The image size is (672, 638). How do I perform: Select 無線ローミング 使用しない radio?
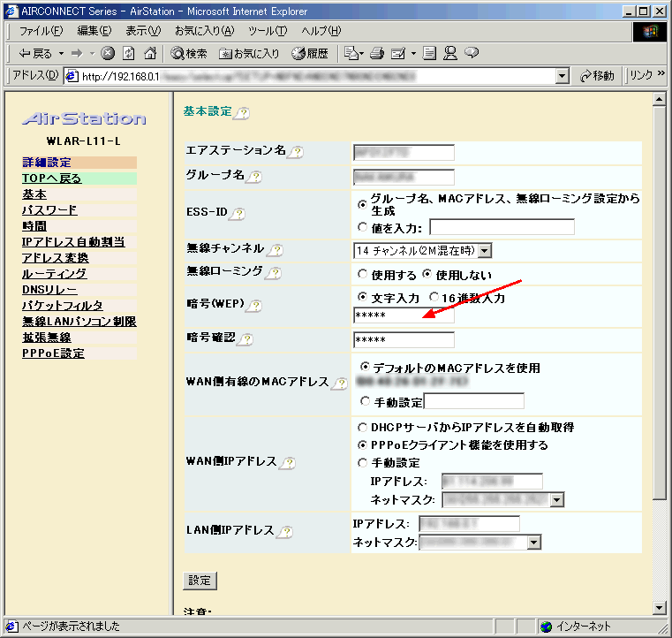point(427,274)
